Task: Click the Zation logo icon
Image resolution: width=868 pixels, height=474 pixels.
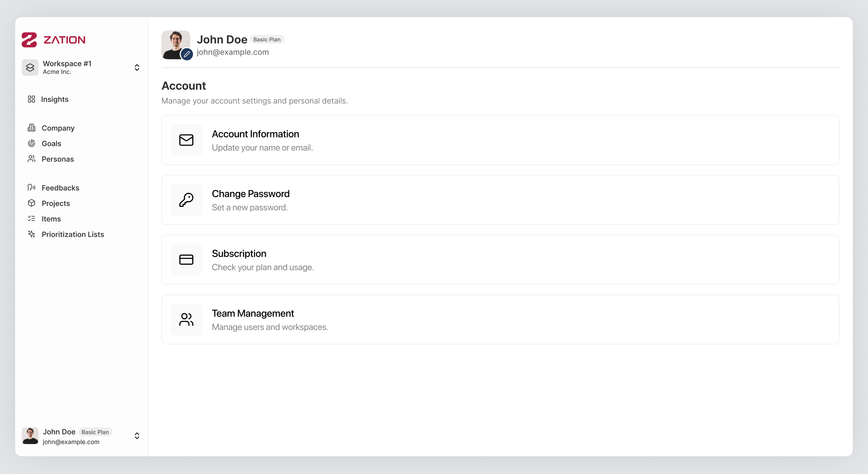Action: [x=29, y=40]
